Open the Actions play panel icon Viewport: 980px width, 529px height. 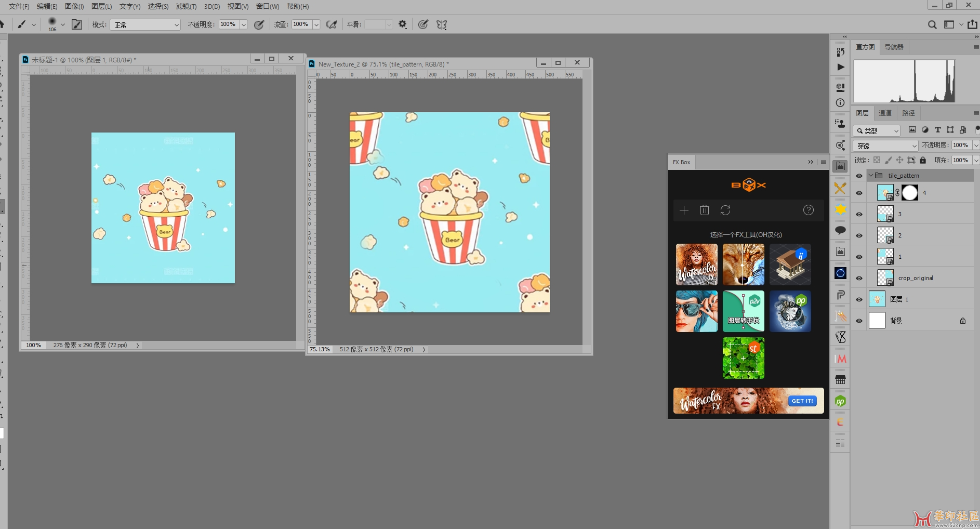[x=840, y=67]
